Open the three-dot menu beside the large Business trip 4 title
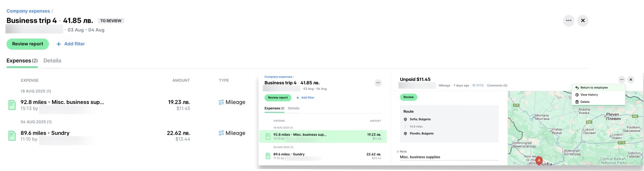The height and width of the screenshot is (171, 644). [569, 21]
